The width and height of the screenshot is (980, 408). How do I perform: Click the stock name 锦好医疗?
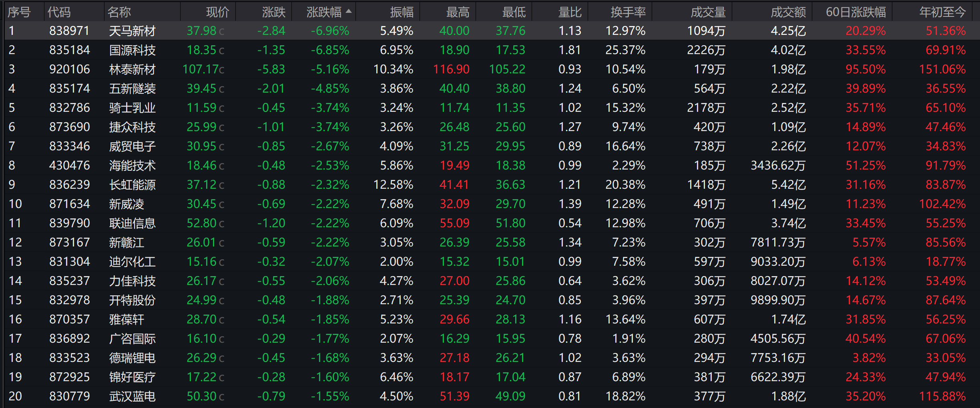click(x=132, y=377)
